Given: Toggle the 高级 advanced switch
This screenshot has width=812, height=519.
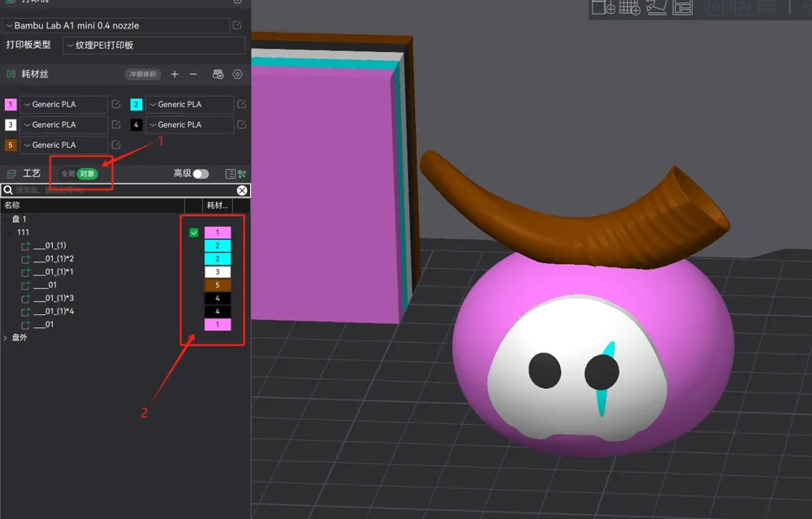Looking at the screenshot, I should 201,174.
